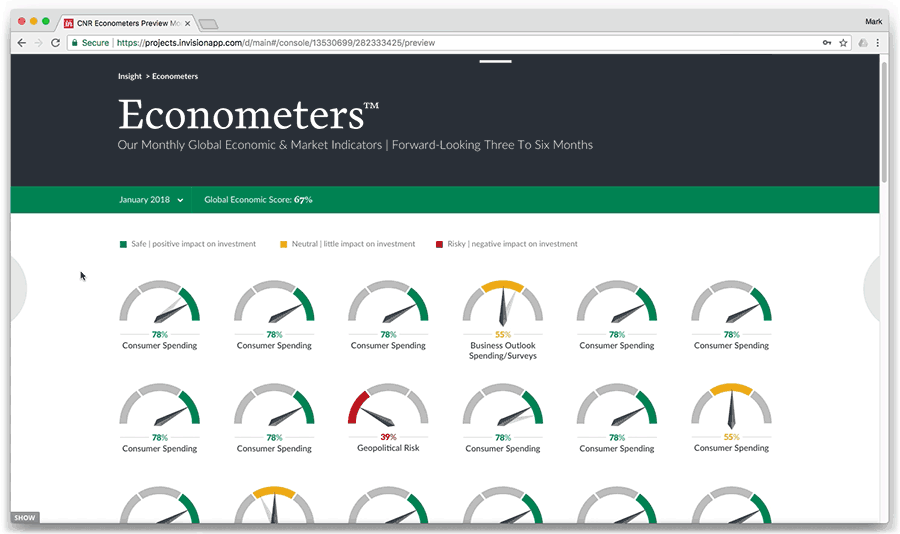Click the green Safe legend swatch
The image size is (900, 534).
(123, 245)
